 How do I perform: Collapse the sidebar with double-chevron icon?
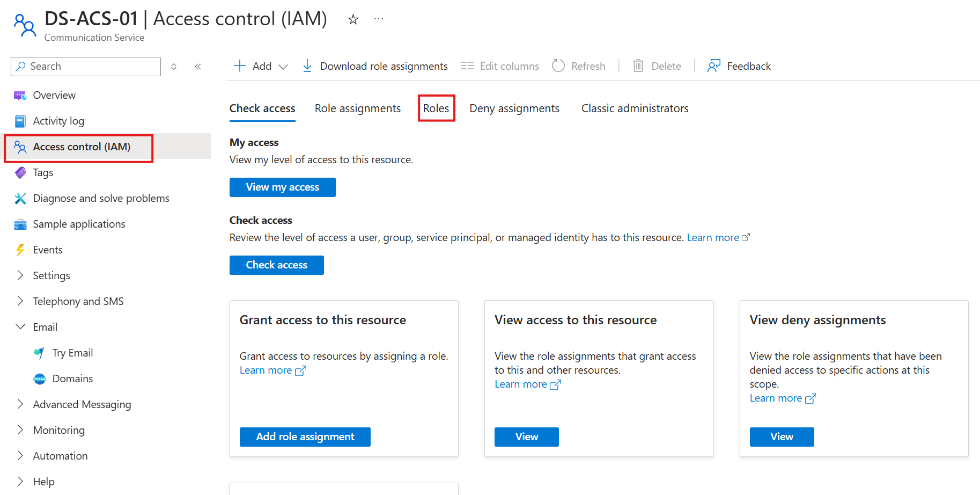[198, 67]
